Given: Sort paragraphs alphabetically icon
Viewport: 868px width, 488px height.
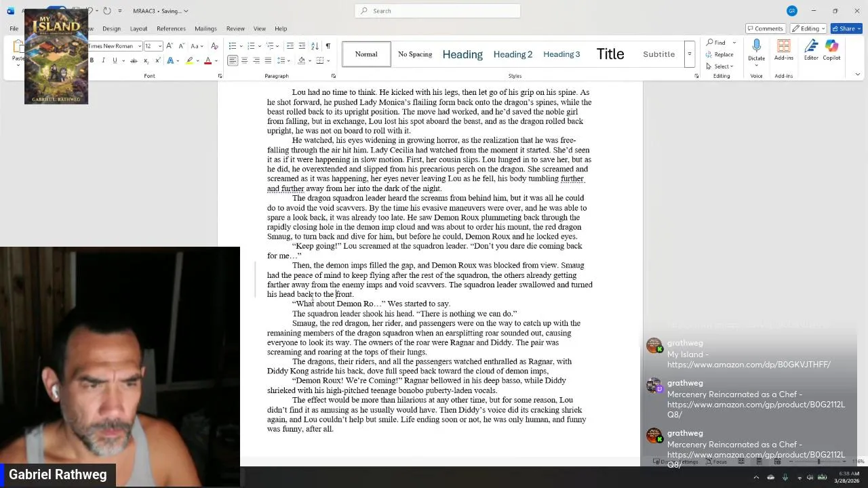Looking at the screenshot, I should click(315, 46).
